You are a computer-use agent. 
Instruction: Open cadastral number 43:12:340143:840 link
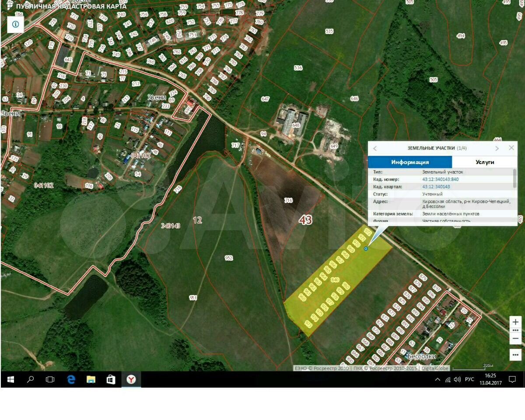(x=440, y=179)
